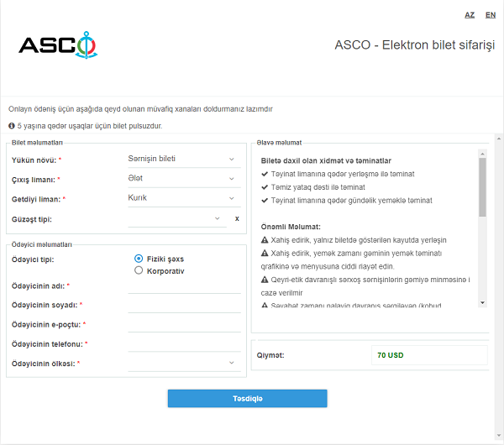504x445 pixels.
Task: Click the info icon beside children ticket note
Action: [12, 126]
